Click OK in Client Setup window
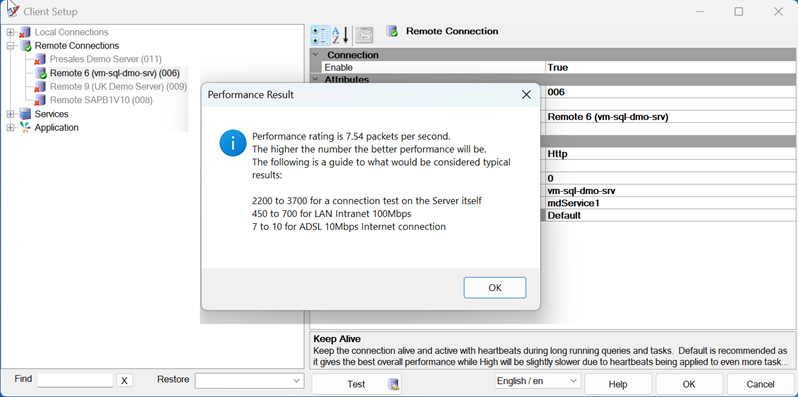 (x=689, y=384)
